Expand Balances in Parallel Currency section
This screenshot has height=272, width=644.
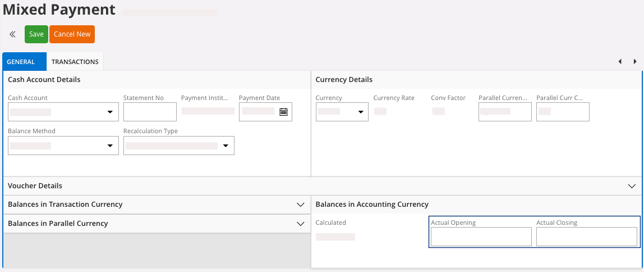click(300, 224)
